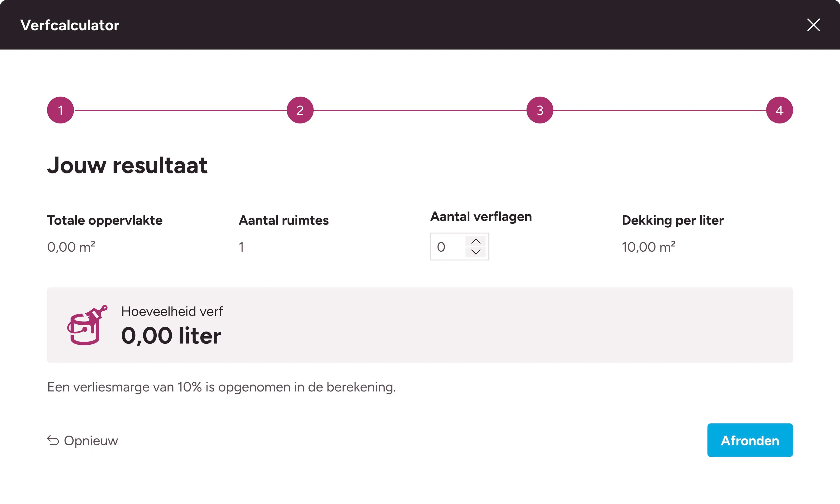The height and width of the screenshot is (504, 840).
Task: Click the Aantal ruimtes value
Action: (x=241, y=247)
